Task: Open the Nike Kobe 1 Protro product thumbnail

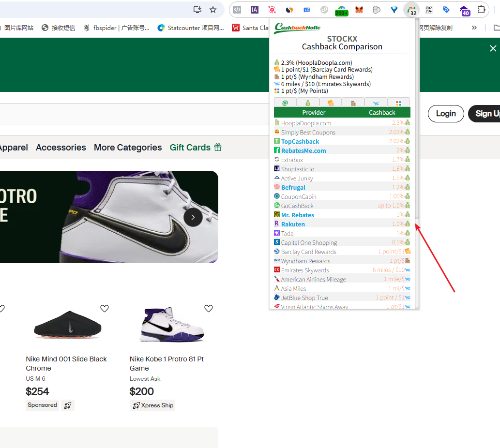Action: point(171,324)
